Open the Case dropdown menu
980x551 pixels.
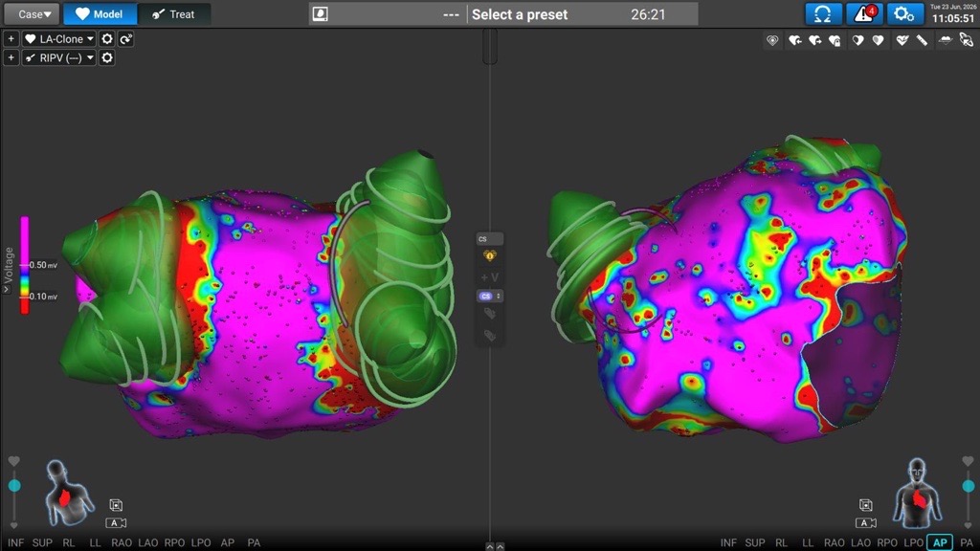(x=31, y=13)
